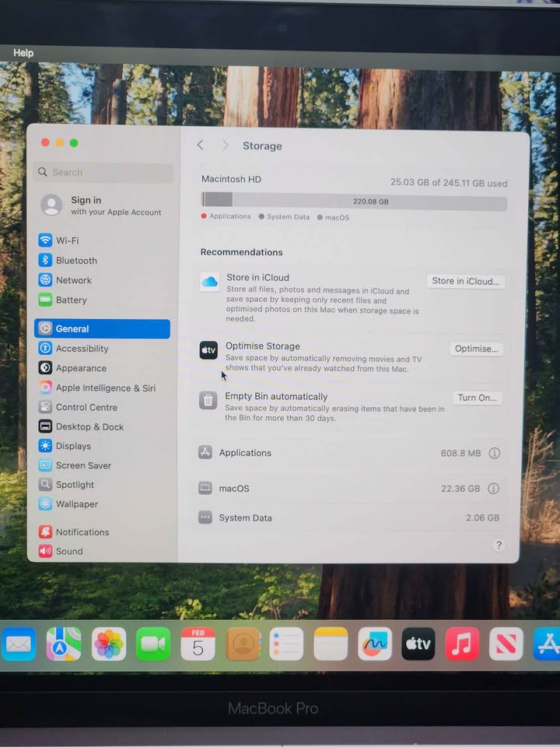Sign in with your Apple Account
The height and width of the screenshot is (747, 560).
click(x=101, y=205)
